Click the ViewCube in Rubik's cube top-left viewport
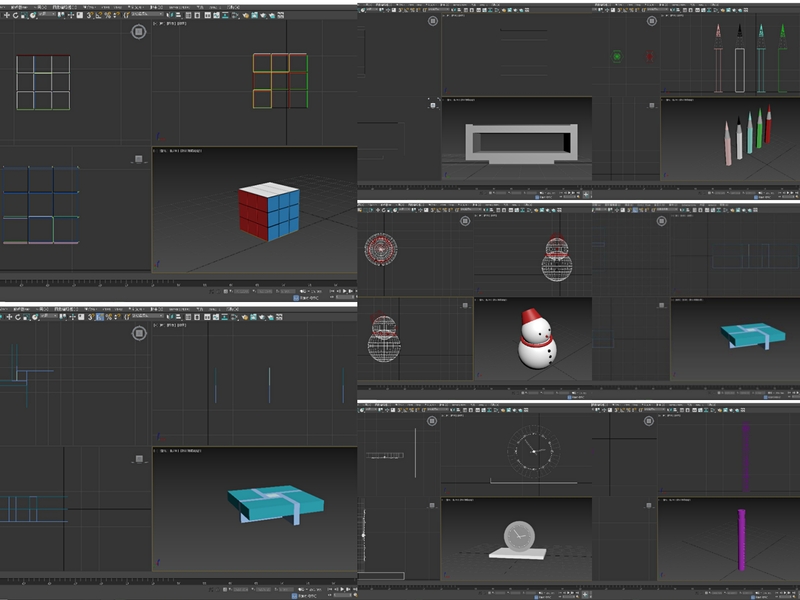The height and width of the screenshot is (600, 800). click(138, 32)
